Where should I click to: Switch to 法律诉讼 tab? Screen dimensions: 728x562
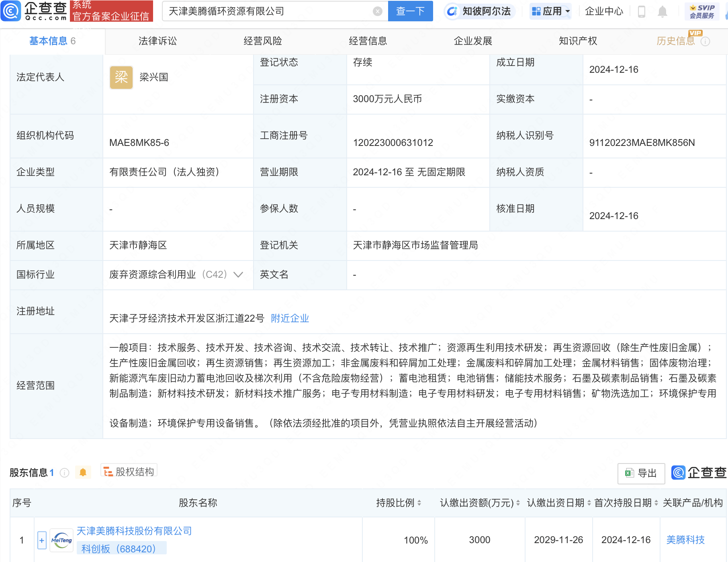click(157, 41)
